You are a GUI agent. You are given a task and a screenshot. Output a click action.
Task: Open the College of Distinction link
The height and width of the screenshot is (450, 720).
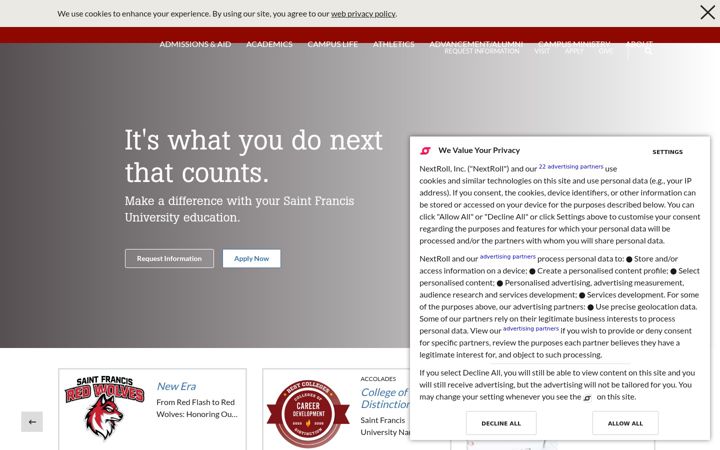point(385,398)
